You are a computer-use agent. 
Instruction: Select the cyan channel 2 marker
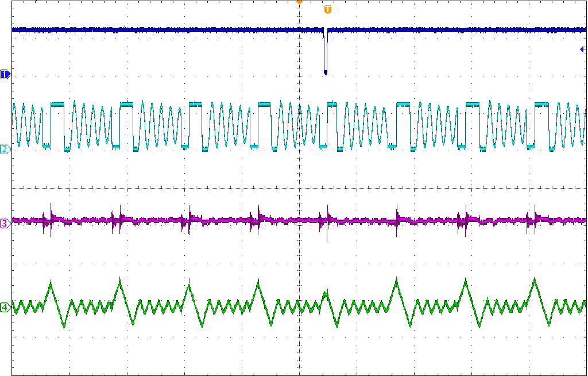[5, 149]
